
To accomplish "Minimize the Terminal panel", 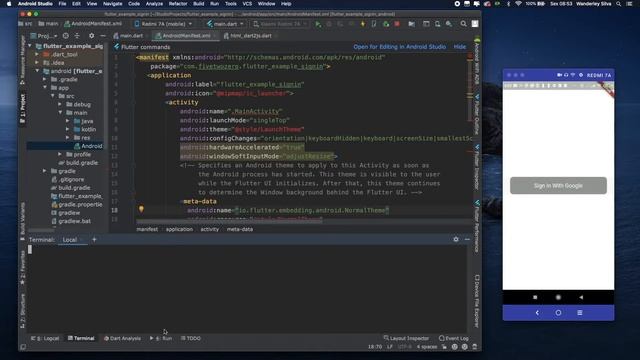I will [x=467, y=239].
